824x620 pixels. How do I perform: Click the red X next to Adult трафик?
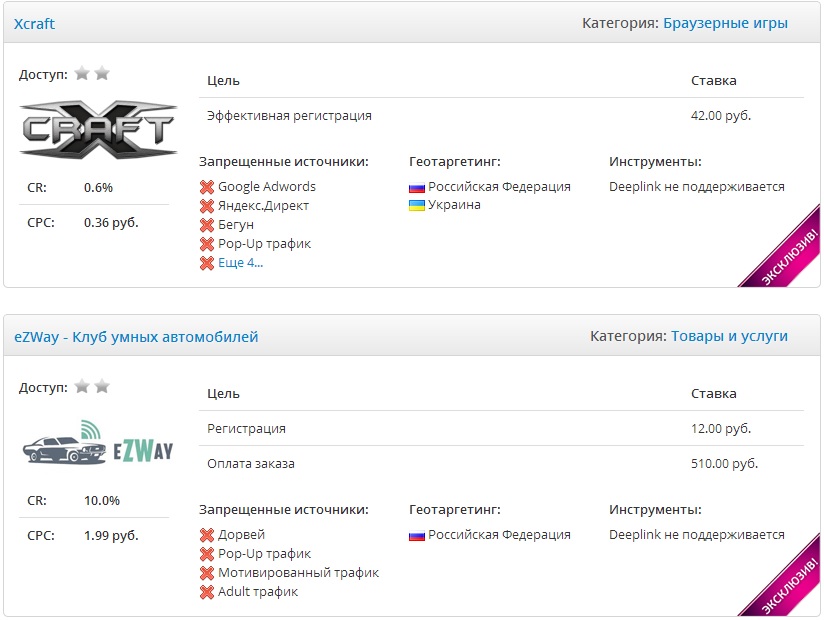point(208,591)
